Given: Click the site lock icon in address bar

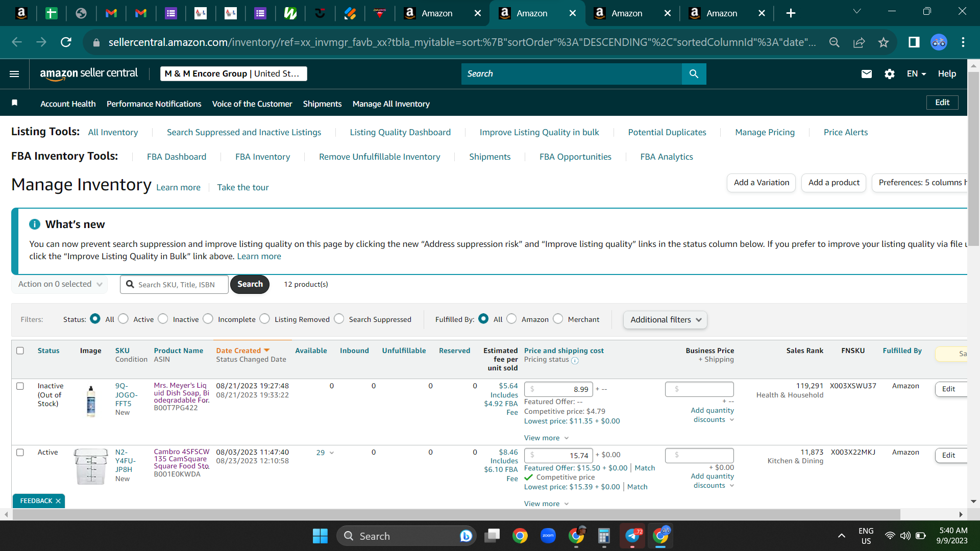Looking at the screenshot, I should pos(96,43).
